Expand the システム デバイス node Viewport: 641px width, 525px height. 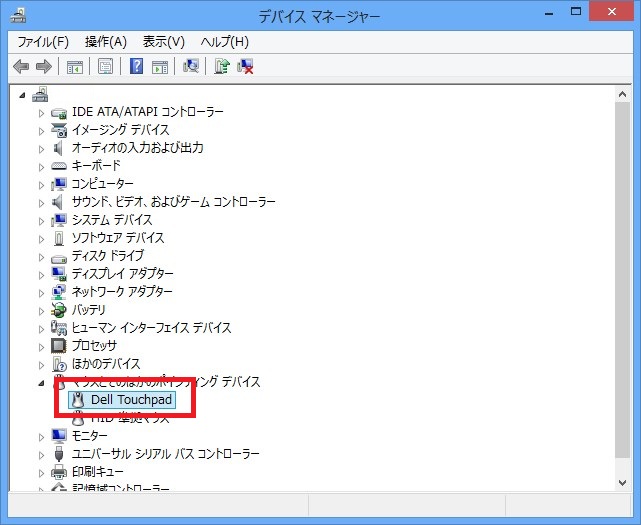(41, 221)
